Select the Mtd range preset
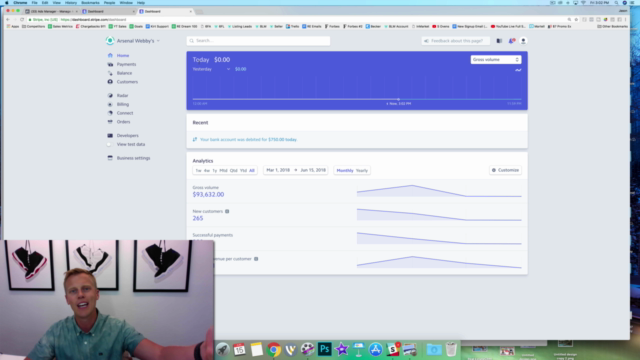The image size is (640, 360). [223, 171]
